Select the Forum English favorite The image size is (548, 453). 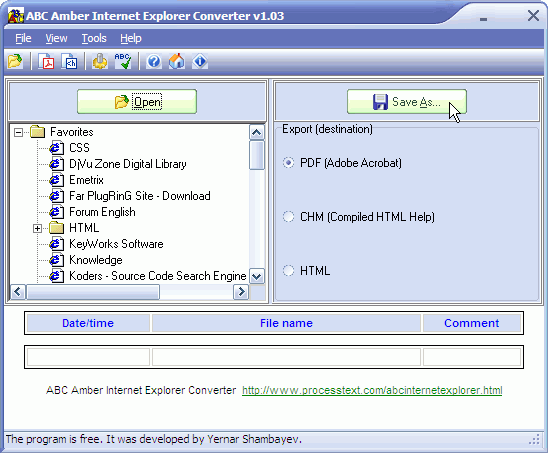(102, 212)
